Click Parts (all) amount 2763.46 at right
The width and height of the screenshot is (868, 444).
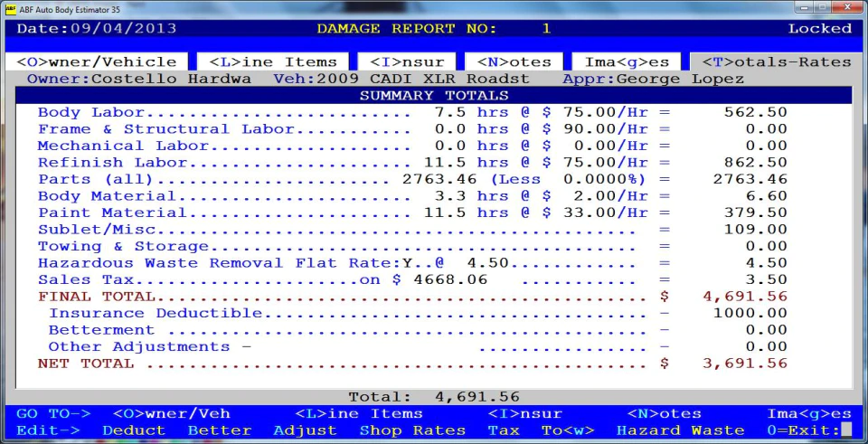point(750,179)
